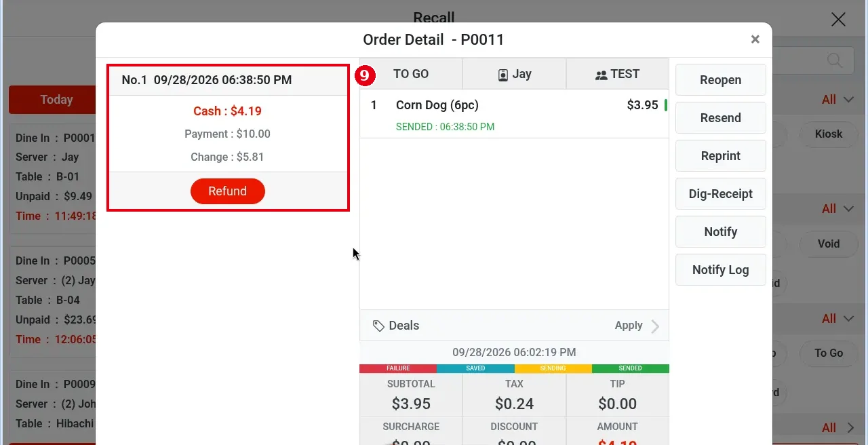Screen dimensions: 868x445
Task: Reopen order P0011
Action: coord(720,80)
